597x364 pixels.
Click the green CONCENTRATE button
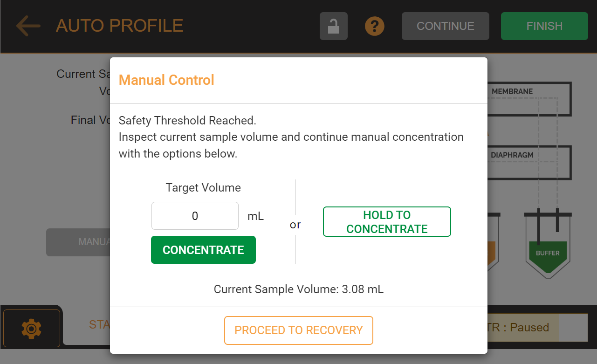[203, 250]
